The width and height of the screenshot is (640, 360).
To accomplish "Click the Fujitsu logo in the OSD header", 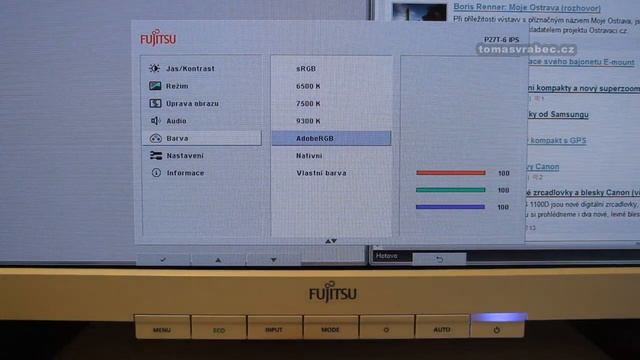I will (158, 38).
